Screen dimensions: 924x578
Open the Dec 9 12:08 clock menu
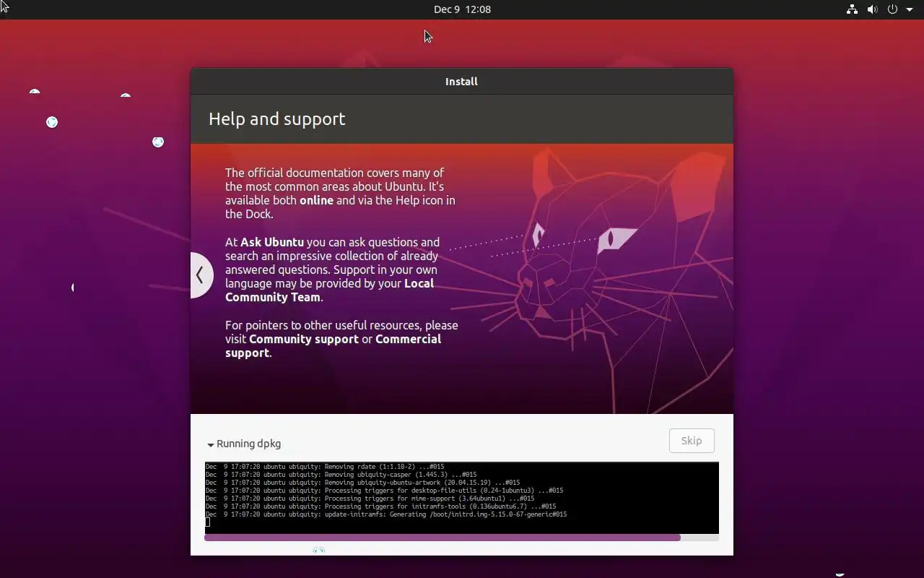pos(462,9)
